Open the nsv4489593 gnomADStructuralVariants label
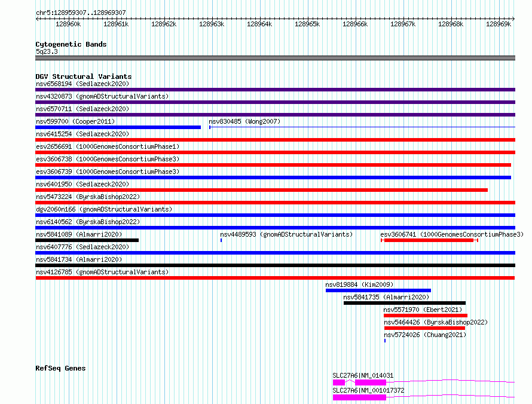 (286, 234)
